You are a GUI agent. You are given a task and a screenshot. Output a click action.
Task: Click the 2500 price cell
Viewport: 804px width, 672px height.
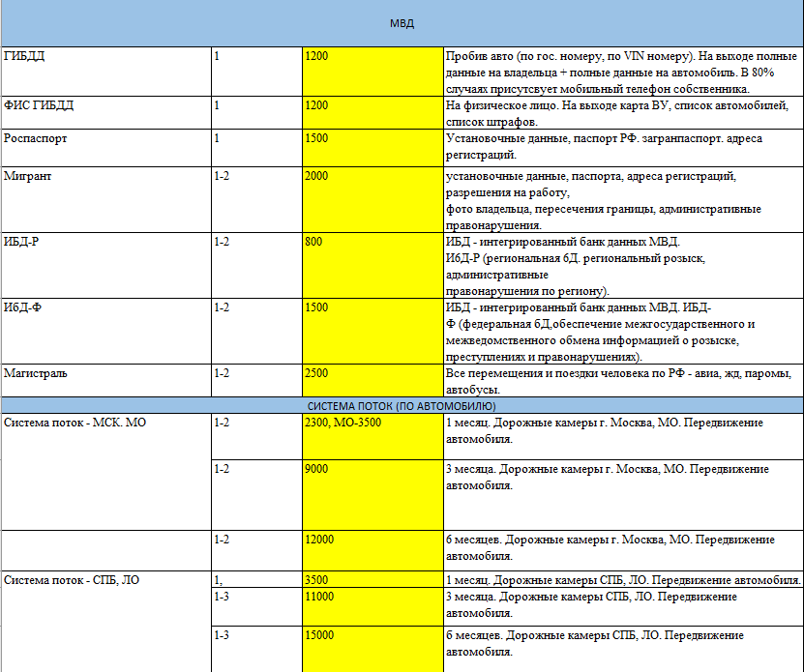(x=372, y=380)
